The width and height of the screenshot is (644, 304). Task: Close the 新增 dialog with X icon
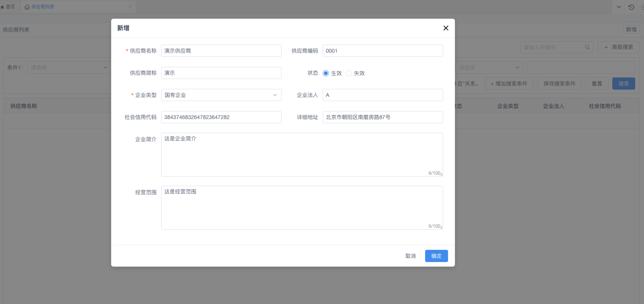tap(445, 28)
